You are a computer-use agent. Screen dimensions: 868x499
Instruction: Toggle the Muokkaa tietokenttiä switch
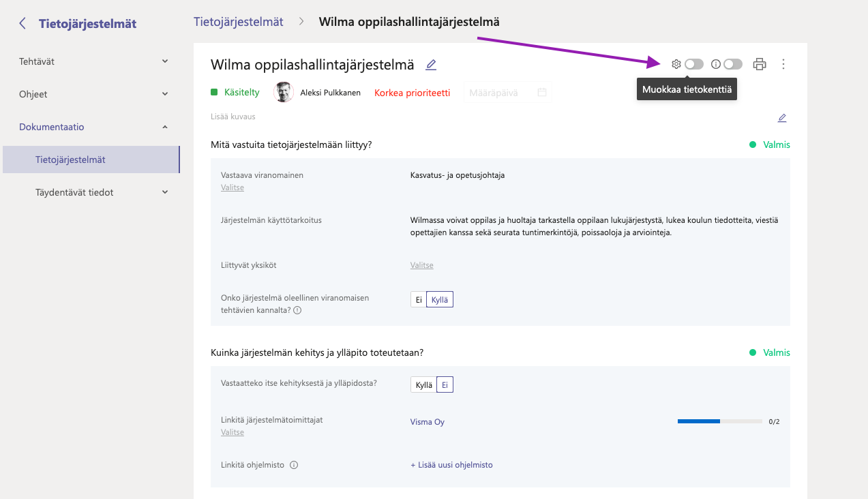point(694,64)
